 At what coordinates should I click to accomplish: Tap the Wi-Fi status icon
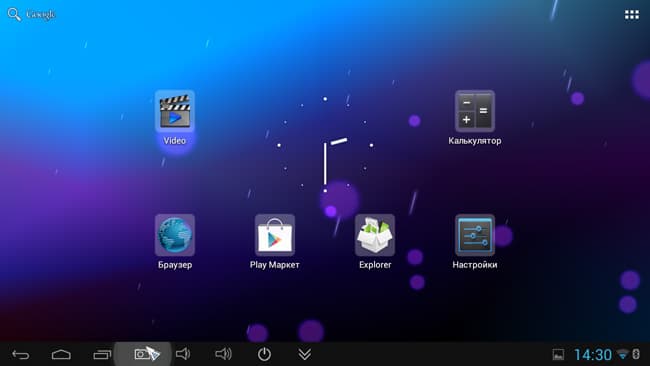click(x=622, y=354)
